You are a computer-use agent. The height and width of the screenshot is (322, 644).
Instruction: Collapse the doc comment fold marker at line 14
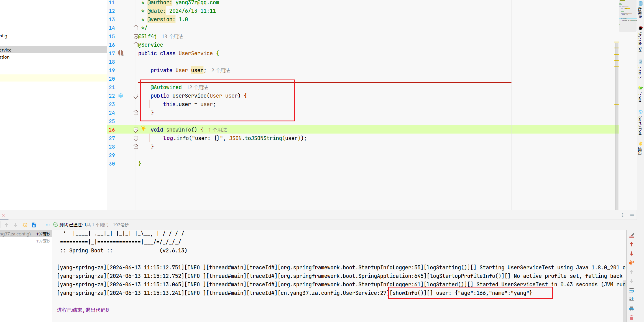coord(136,28)
